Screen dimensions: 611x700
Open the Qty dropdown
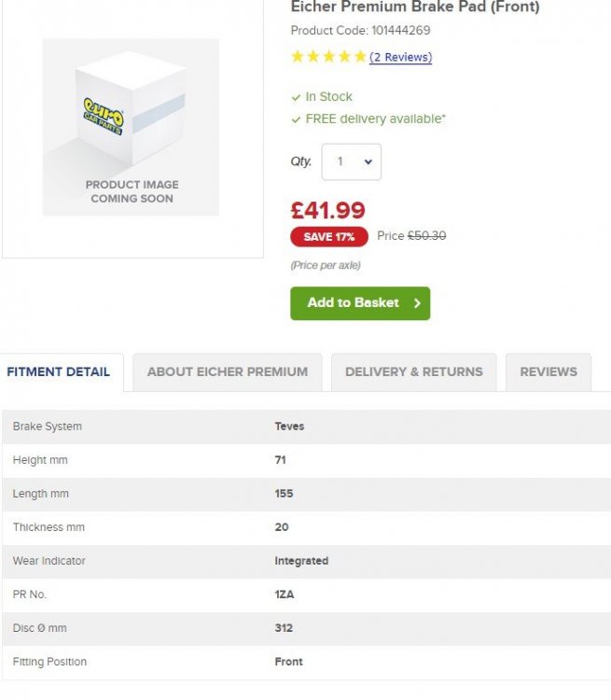[x=352, y=161]
